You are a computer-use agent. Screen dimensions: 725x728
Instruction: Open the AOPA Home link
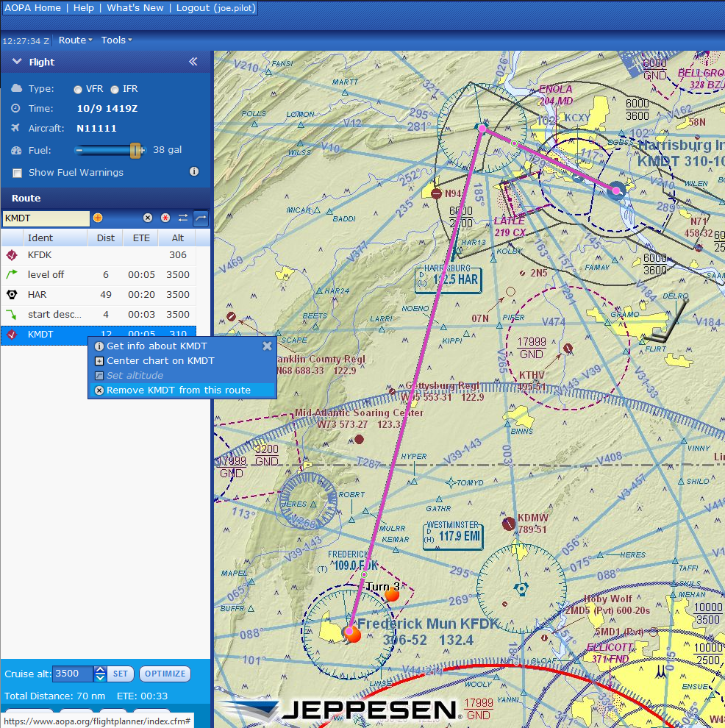point(32,8)
